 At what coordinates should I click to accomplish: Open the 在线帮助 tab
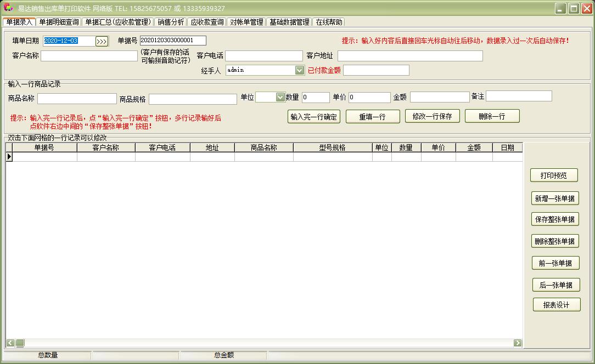tap(329, 22)
